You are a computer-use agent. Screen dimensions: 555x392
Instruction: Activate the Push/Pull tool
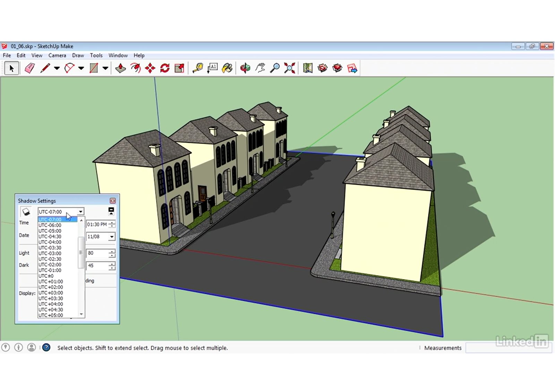[x=120, y=68]
